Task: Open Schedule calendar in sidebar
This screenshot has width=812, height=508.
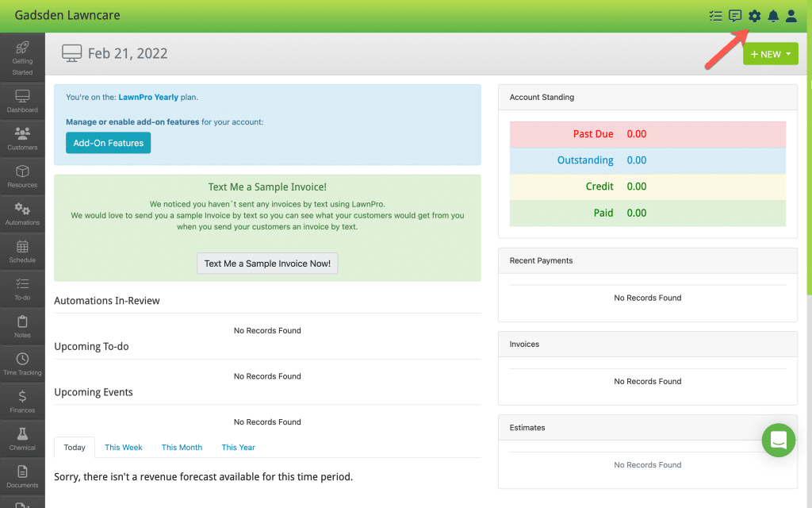Action: coord(22,252)
